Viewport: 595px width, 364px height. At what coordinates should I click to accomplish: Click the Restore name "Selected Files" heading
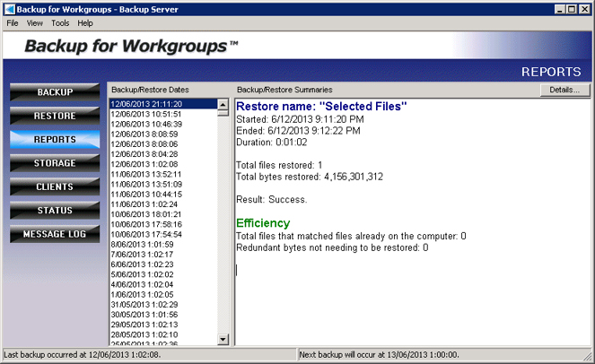[321, 107]
